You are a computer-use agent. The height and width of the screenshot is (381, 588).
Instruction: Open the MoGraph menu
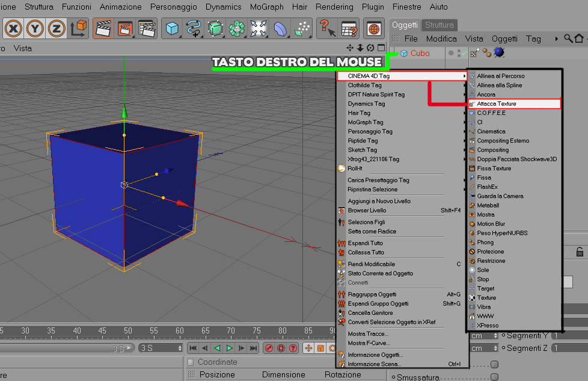tap(266, 7)
